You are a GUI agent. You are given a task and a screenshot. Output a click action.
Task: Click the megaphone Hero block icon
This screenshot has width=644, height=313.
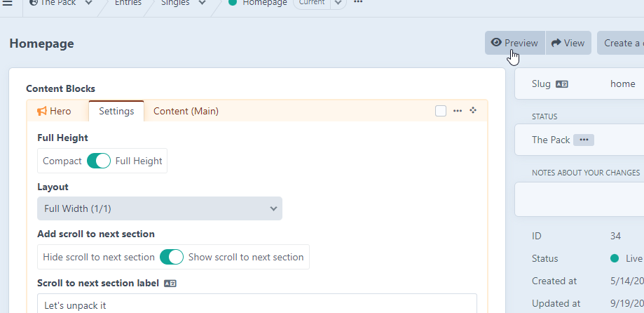click(x=42, y=111)
